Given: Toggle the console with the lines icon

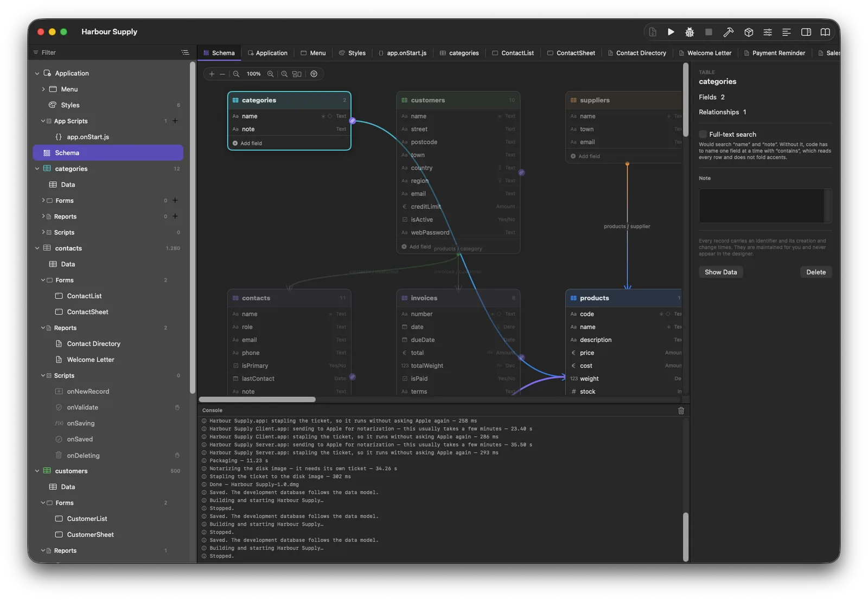Looking at the screenshot, I should click(x=786, y=32).
